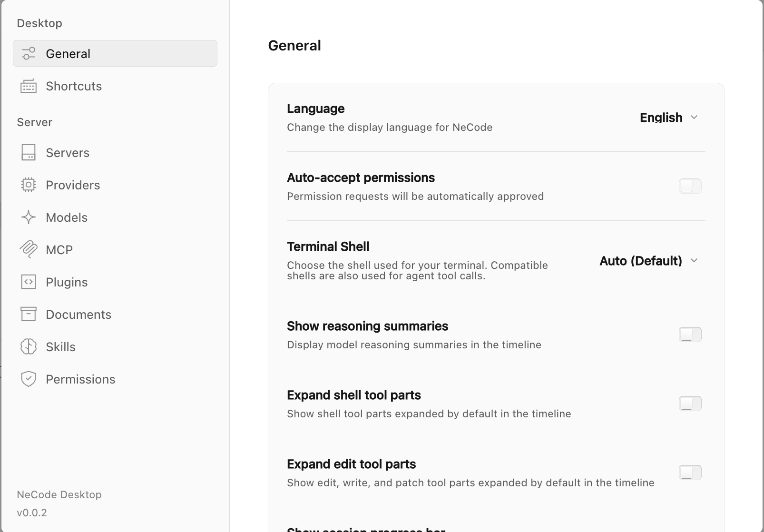Select the Providers chip icon

tap(29, 185)
